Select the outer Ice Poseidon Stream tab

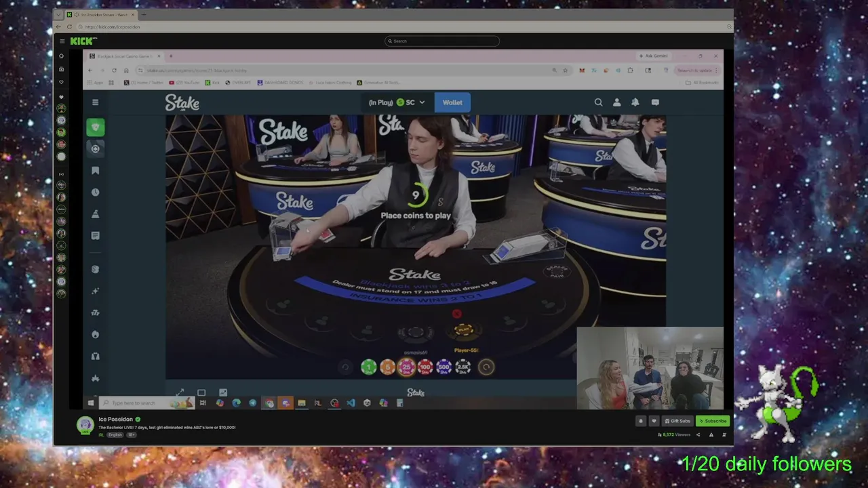100,14
